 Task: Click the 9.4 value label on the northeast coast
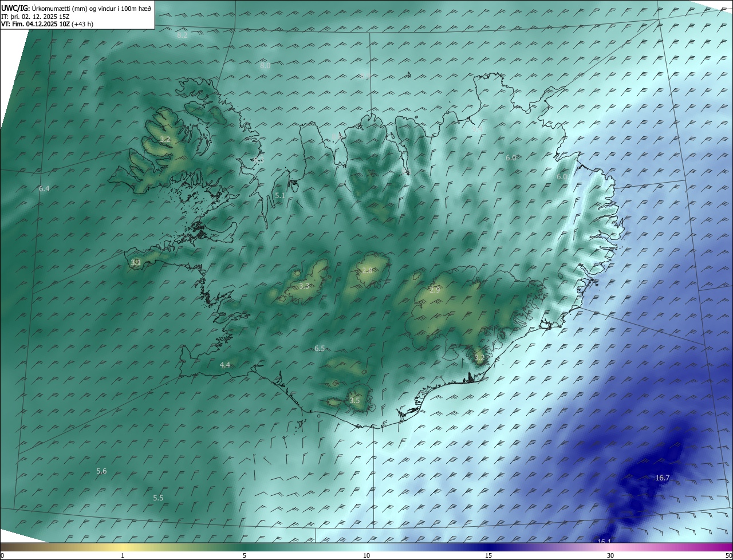(x=476, y=129)
